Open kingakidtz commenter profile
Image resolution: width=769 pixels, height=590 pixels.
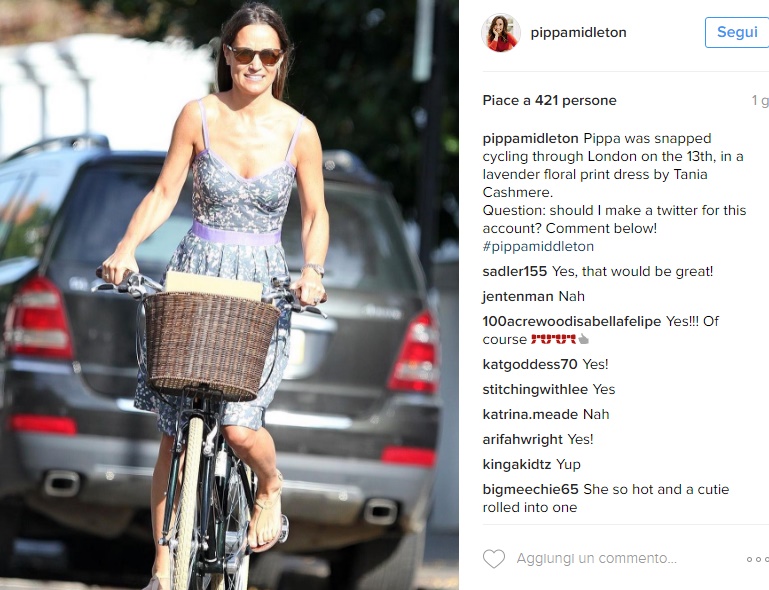(516, 464)
